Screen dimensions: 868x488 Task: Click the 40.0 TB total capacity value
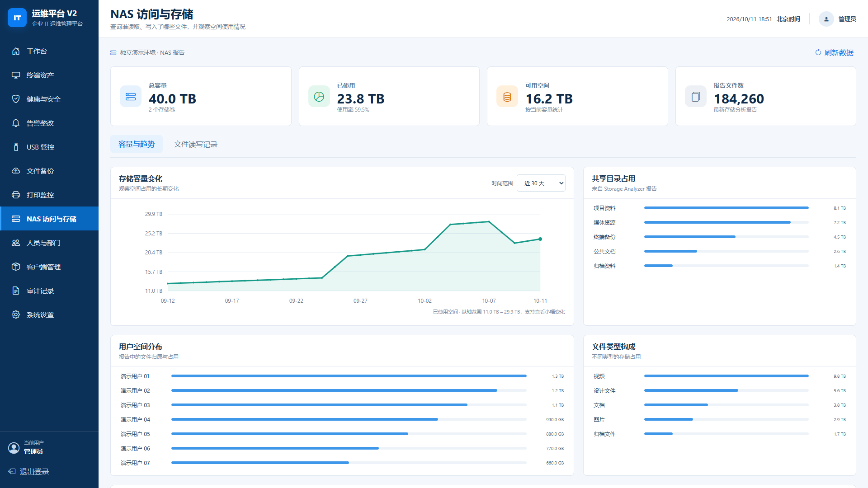172,99
